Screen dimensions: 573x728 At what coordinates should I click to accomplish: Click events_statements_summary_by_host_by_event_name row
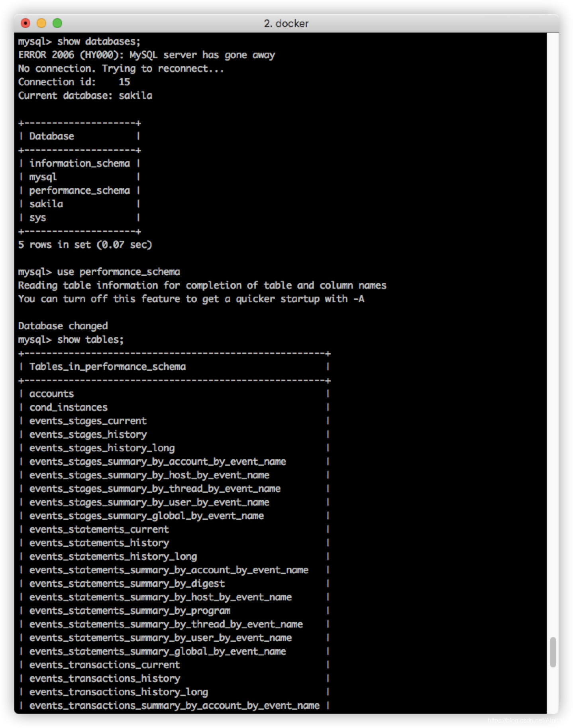click(x=175, y=597)
